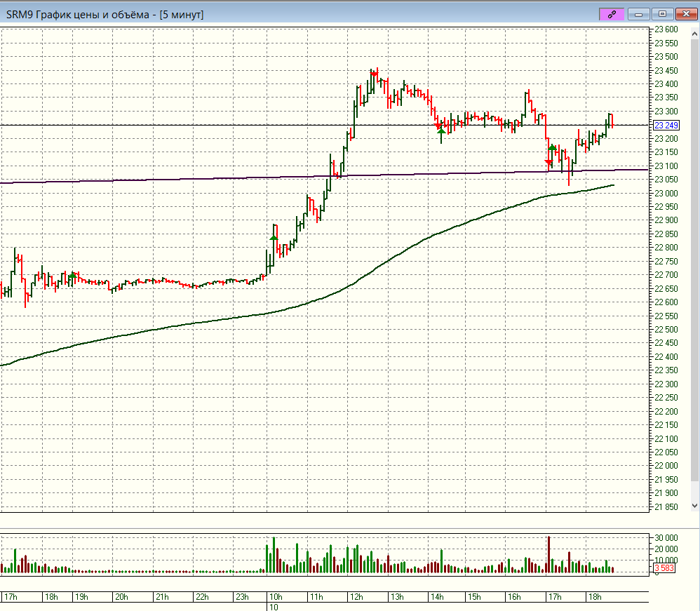
Task: Click green buy arrow marker near 14h
Action: tap(440, 130)
